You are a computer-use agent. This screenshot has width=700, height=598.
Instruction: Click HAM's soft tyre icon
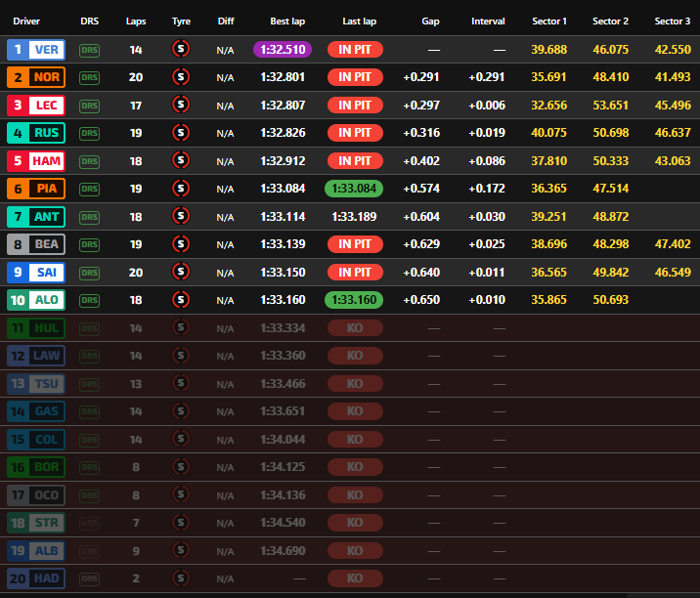tap(180, 160)
